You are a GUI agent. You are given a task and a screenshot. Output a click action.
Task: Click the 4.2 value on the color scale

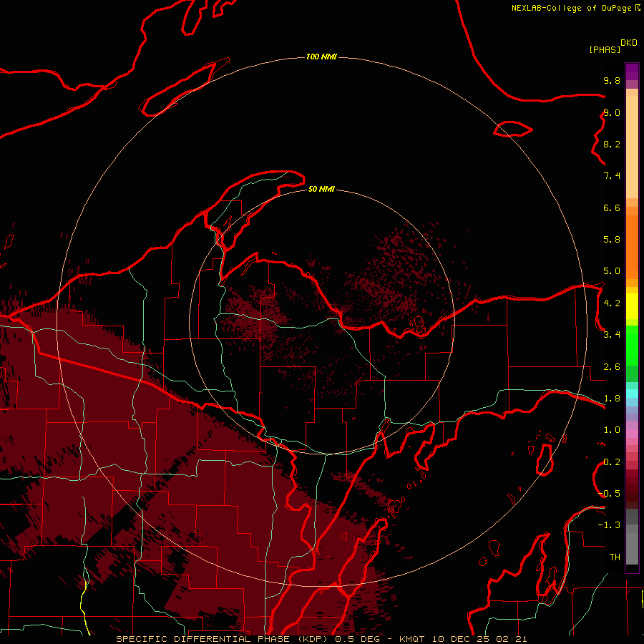(x=612, y=303)
